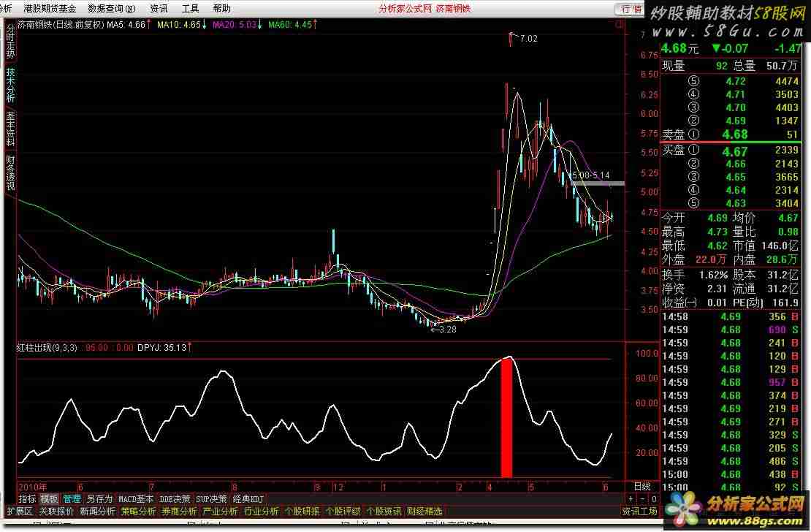Click the MA10: 4.65 indicator label
Image resolution: width=811 pixels, height=532 pixels.
(181, 24)
